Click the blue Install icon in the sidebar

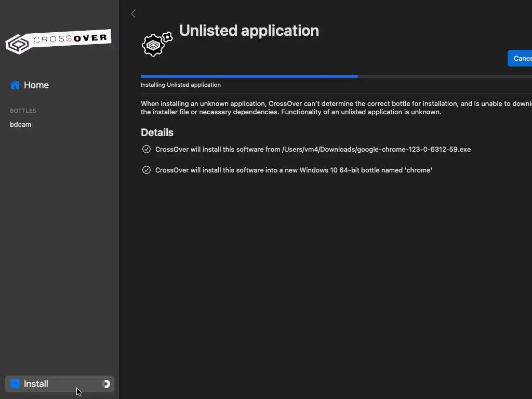[15, 384]
